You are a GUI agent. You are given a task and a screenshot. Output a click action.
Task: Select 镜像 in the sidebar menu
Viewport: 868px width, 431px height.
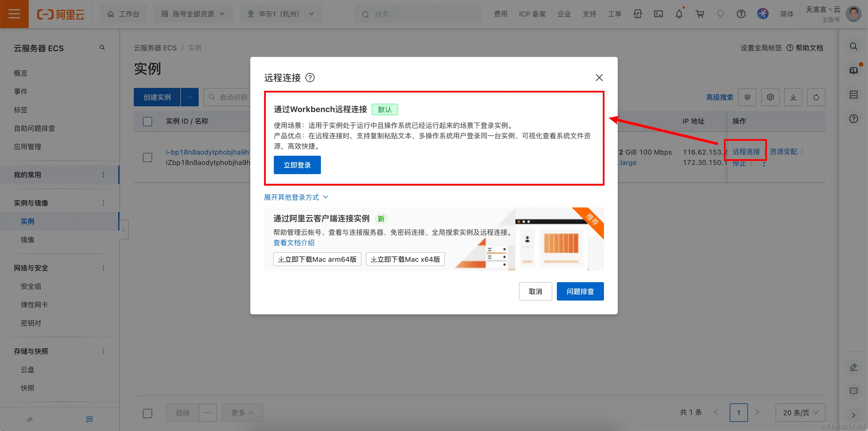(x=28, y=239)
